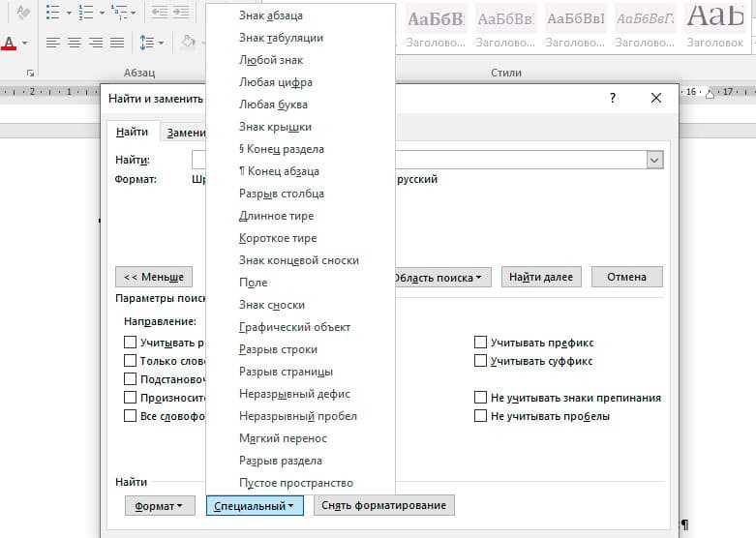The image size is (756, 538).
Task: Enable Учитывать префикс checkbox
Action: point(480,343)
